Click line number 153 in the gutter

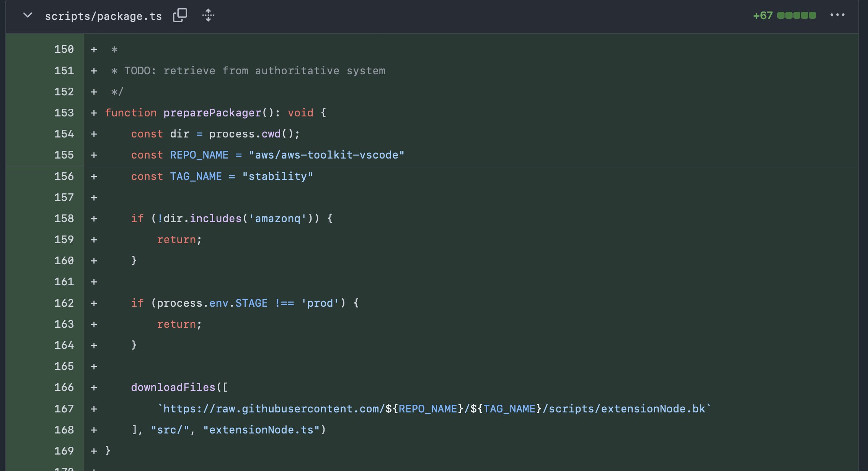[65, 113]
